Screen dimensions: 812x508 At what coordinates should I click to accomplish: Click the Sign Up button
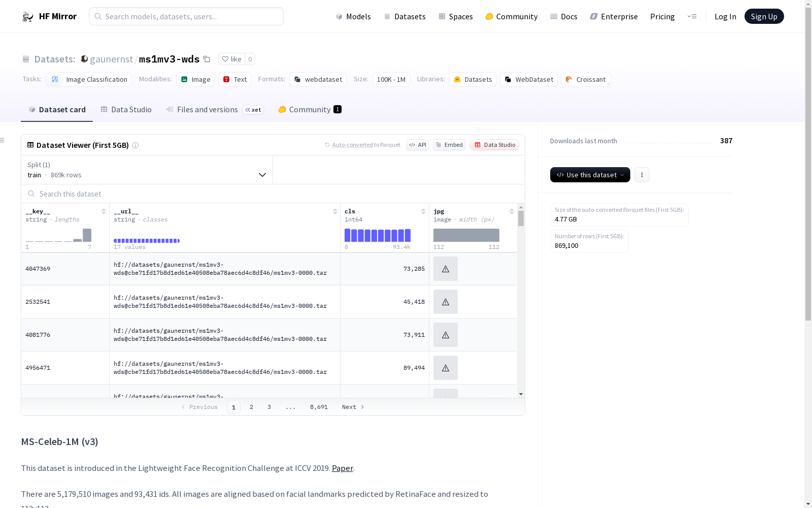(764, 16)
